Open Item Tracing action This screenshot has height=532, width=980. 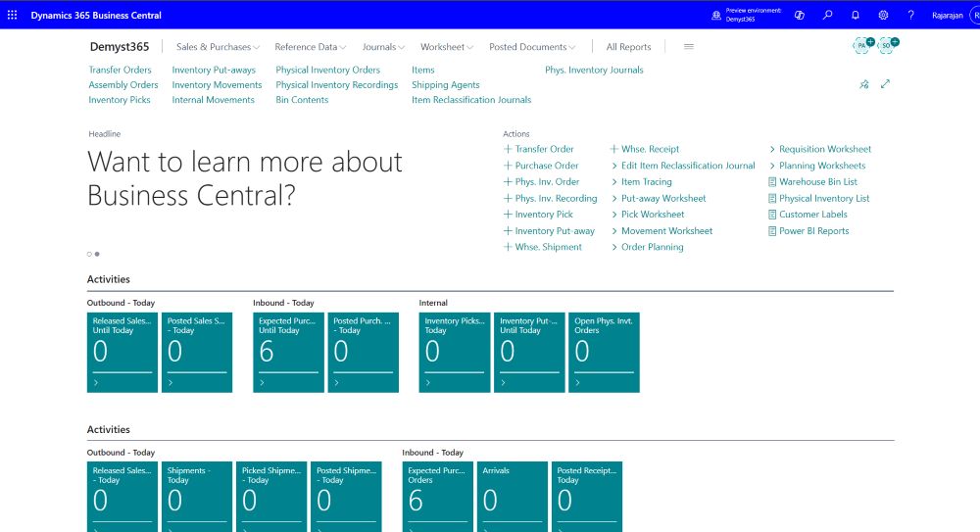coord(646,182)
